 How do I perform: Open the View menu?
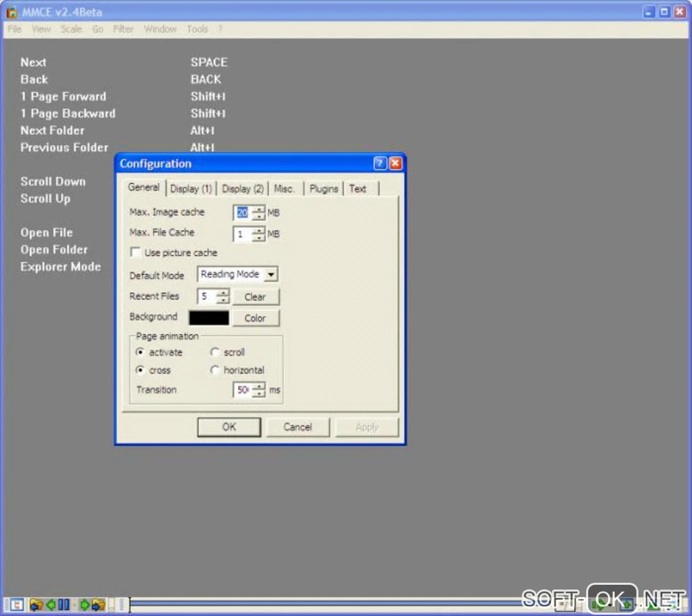[x=41, y=29]
